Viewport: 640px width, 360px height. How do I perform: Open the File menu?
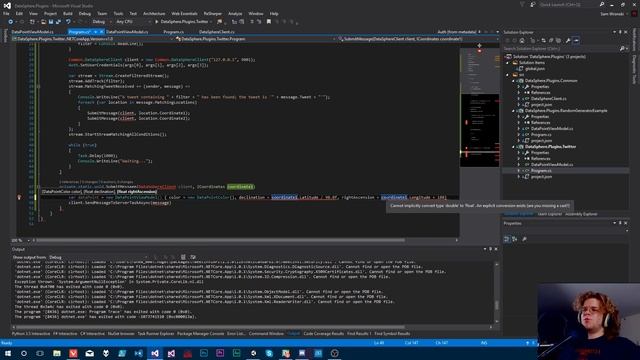(x=6, y=13)
